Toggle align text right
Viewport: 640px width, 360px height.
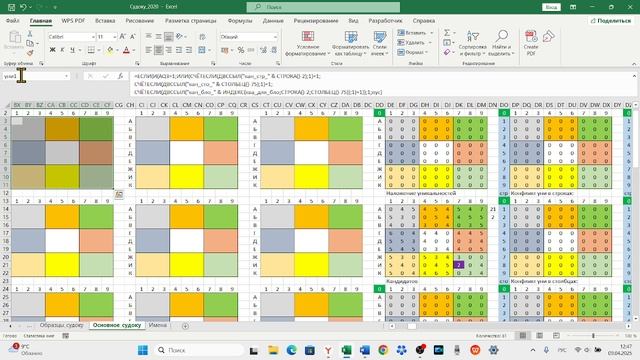[169, 50]
